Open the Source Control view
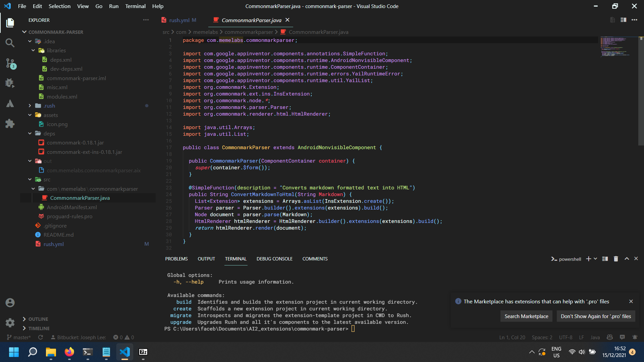The height and width of the screenshot is (362, 644). (x=10, y=63)
